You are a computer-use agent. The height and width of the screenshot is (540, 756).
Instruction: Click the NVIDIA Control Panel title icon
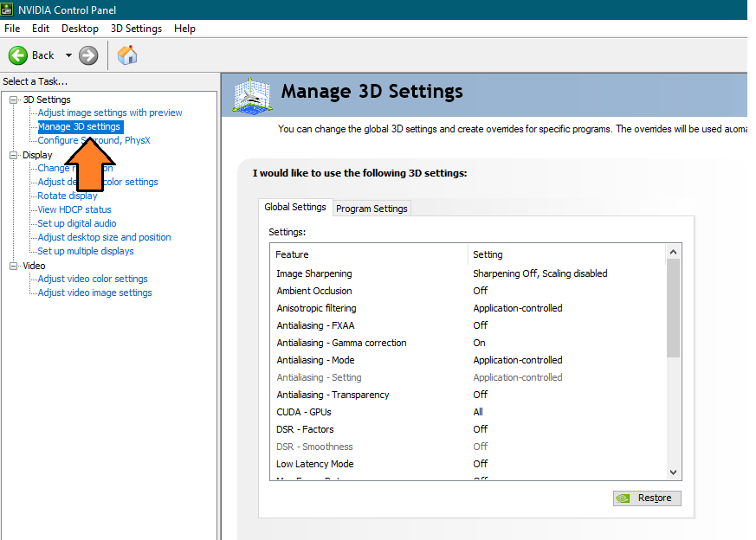(7, 10)
